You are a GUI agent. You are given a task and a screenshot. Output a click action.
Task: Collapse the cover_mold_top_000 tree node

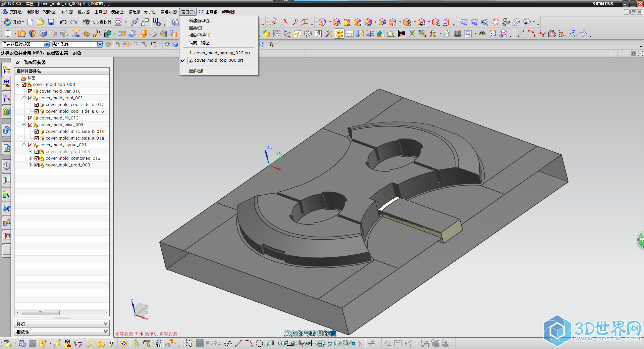click(18, 85)
